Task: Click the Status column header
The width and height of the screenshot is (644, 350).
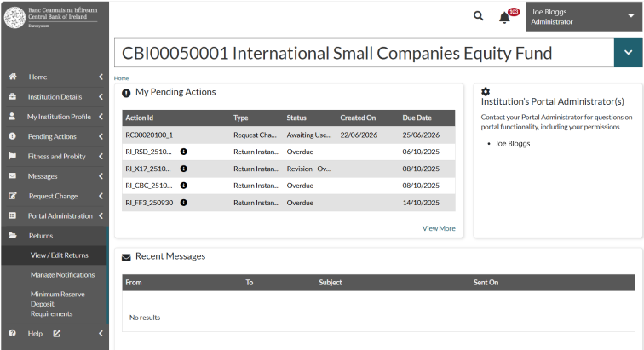Action: point(296,118)
